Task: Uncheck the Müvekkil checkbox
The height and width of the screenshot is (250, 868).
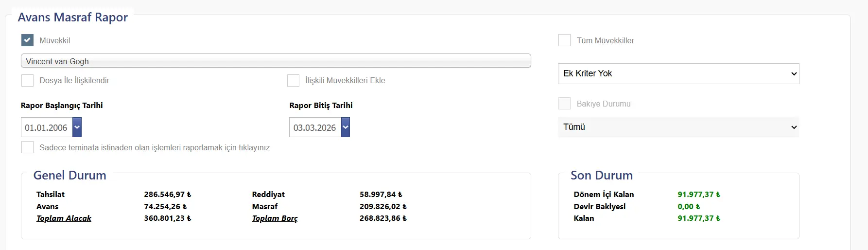Action: click(28, 40)
